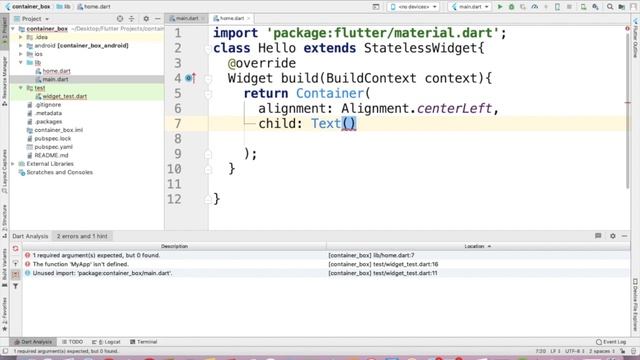Select '1 required argument(s) expected' error row
The width and height of the screenshot is (640, 360).
(x=326, y=255)
